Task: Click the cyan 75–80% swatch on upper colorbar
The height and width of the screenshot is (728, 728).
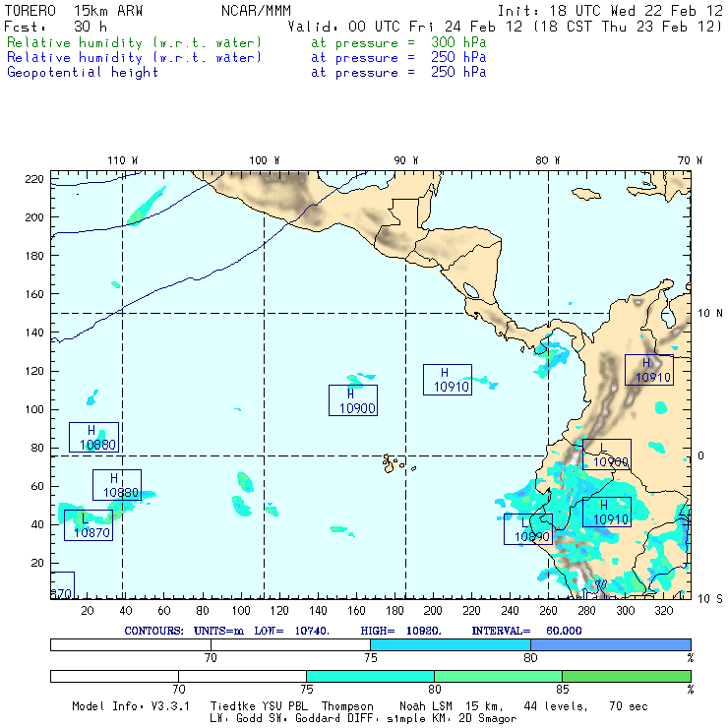Action: pyautogui.click(x=451, y=644)
